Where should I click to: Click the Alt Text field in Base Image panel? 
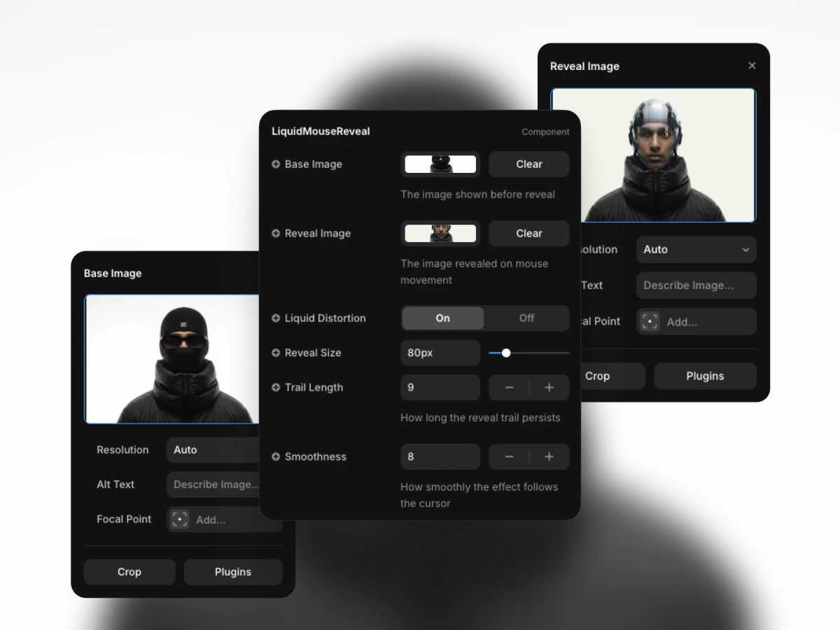tap(213, 484)
